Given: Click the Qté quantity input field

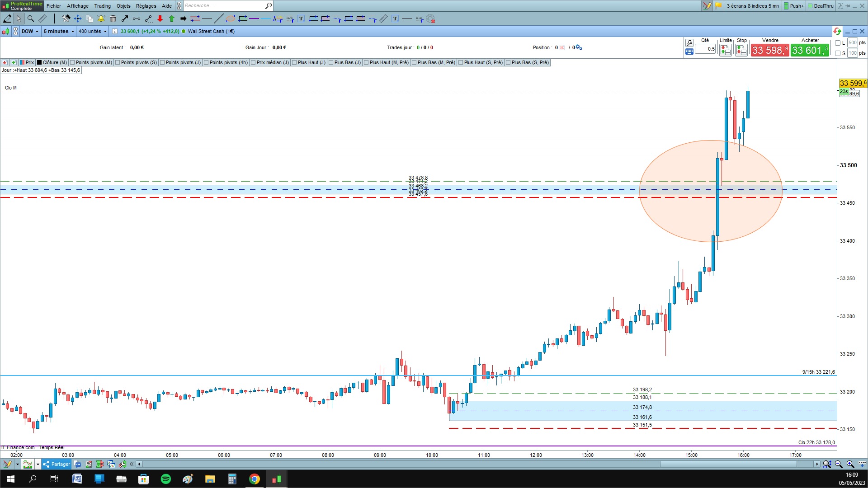Looking at the screenshot, I should coord(705,49).
